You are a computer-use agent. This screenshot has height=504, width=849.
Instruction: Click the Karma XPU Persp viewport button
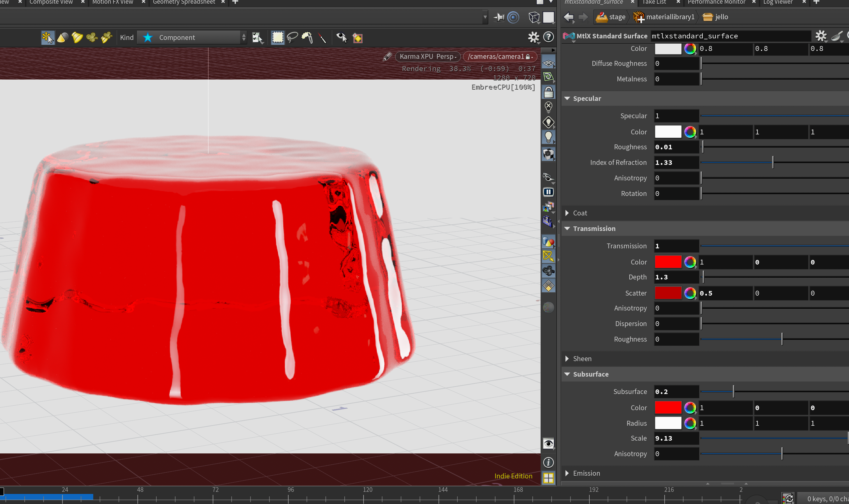(x=428, y=56)
